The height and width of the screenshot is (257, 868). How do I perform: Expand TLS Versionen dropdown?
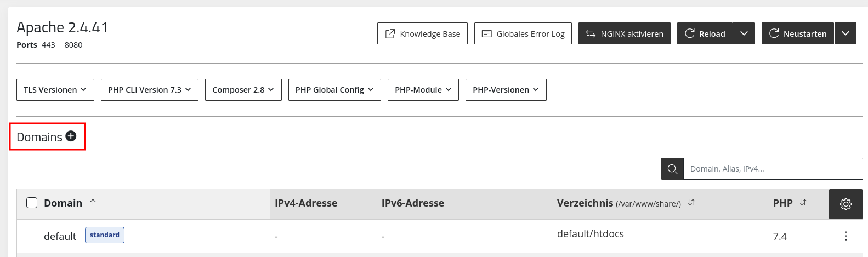55,90
